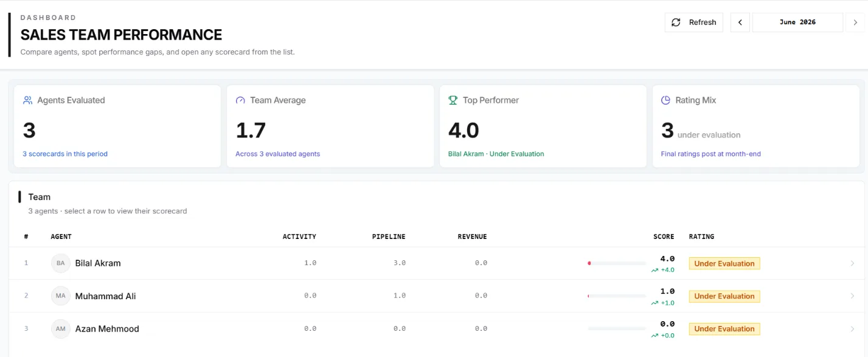
Task: Click the Top Performer trophy icon
Action: click(x=453, y=100)
